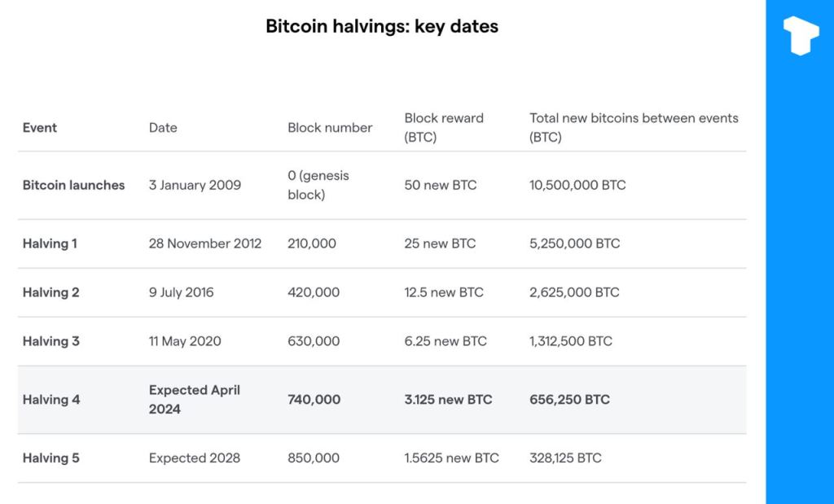Click the 'Expected April 2024' date cell

click(x=195, y=400)
